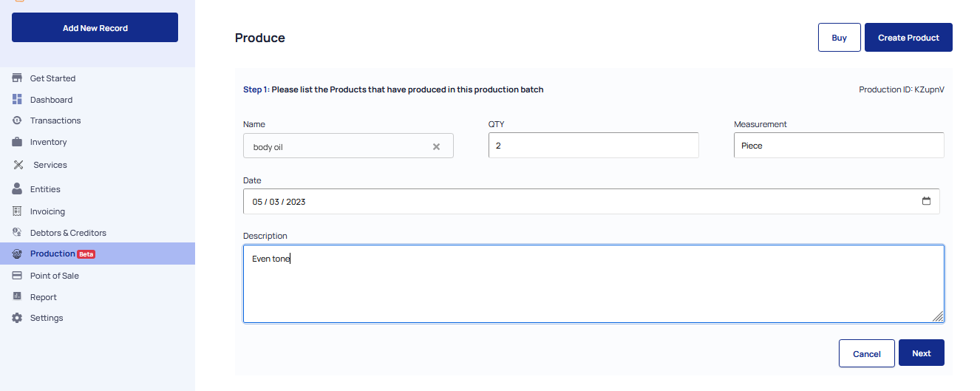Click the Entities person icon
Viewport: 980px width, 391px height.
coord(17,188)
